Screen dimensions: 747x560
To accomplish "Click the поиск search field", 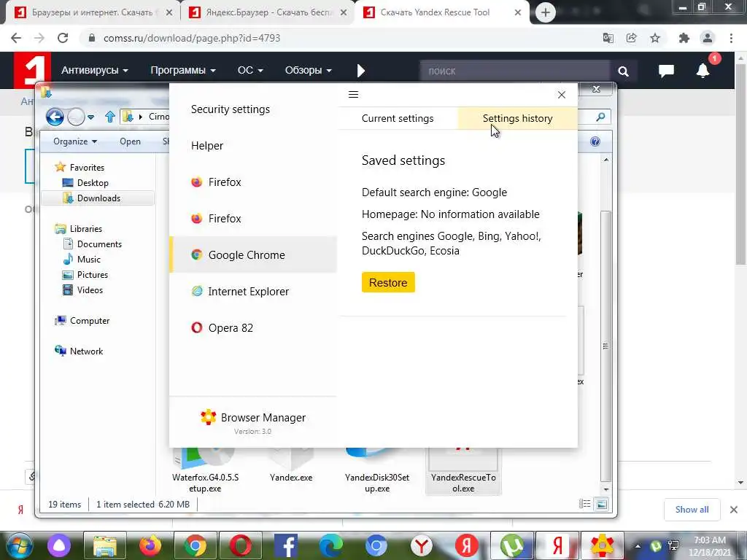I will coord(514,71).
